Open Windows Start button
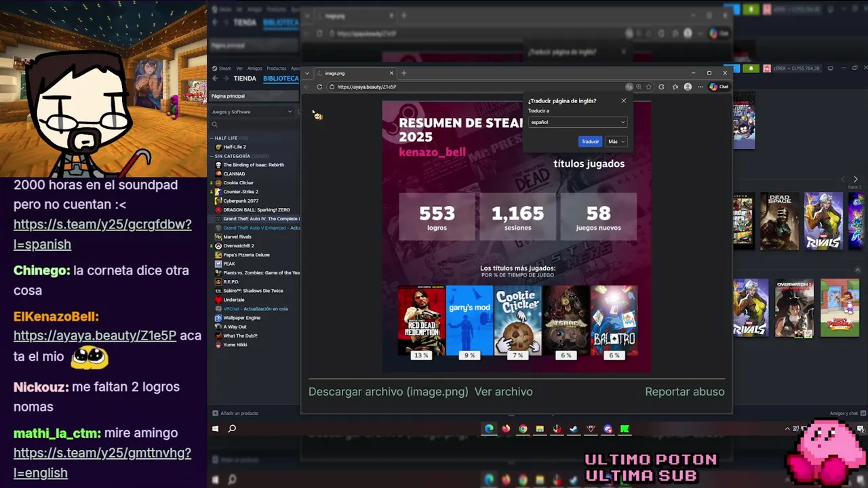The height and width of the screenshot is (488, 868). [216, 429]
